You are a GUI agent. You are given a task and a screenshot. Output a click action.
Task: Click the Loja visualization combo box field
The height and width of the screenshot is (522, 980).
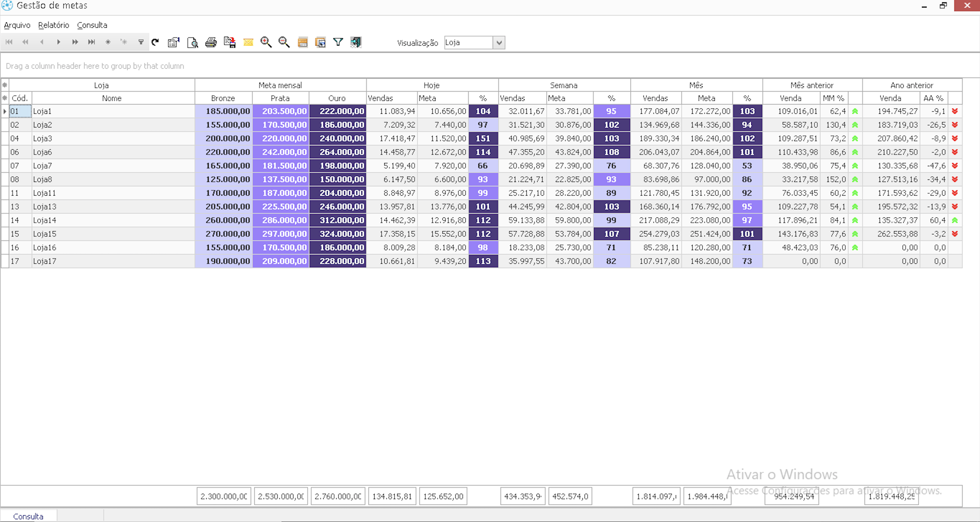(x=468, y=43)
